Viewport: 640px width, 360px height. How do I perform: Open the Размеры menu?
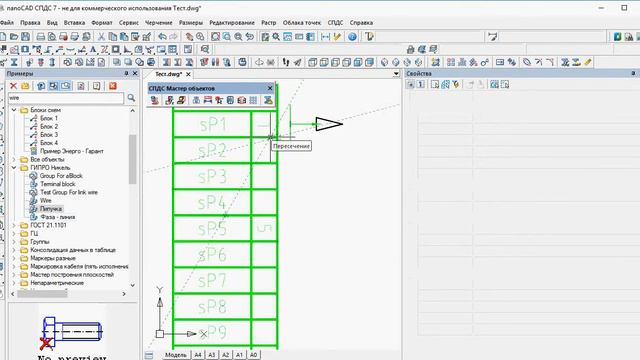(x=191, y=23)
